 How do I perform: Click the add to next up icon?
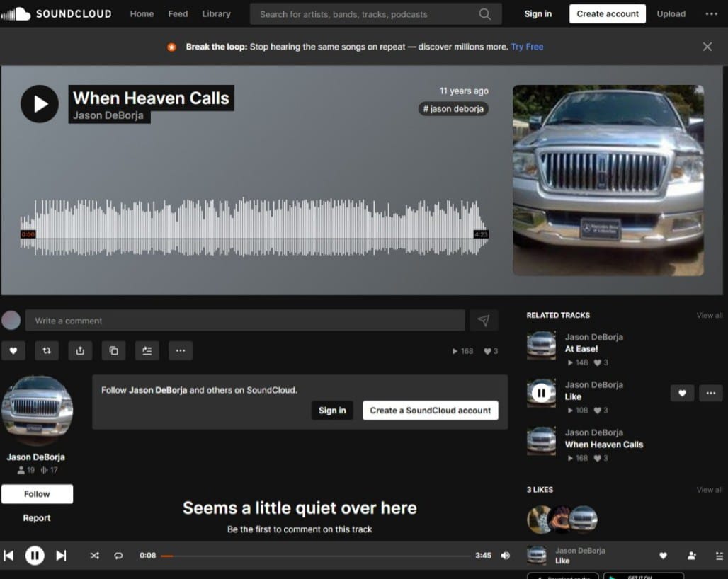(147, 350)
